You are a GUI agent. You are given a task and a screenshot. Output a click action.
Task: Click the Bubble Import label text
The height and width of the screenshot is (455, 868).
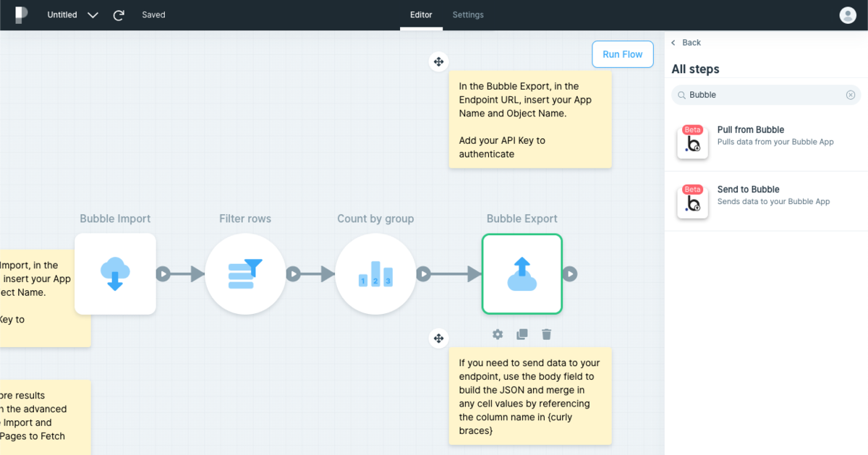[x=115, y=218]
